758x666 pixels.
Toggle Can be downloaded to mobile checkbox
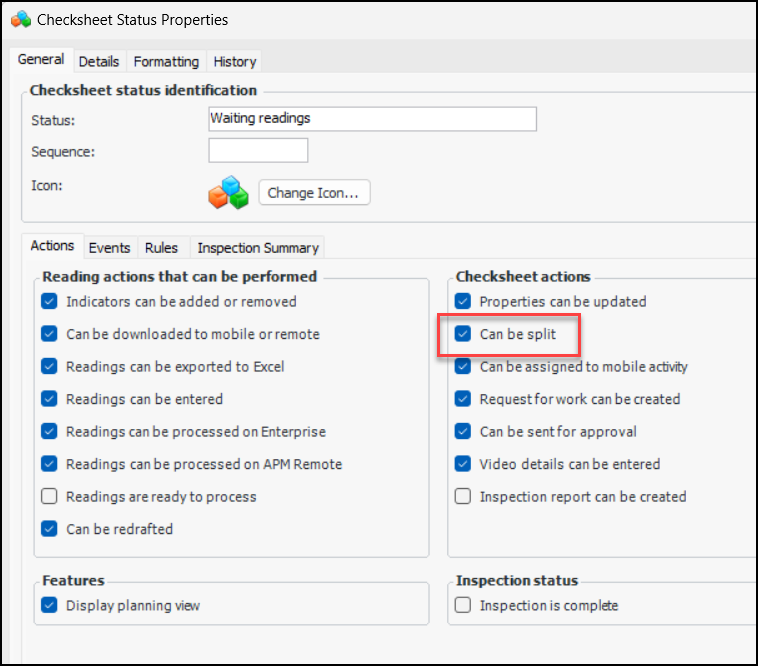[x=49, y=334]
